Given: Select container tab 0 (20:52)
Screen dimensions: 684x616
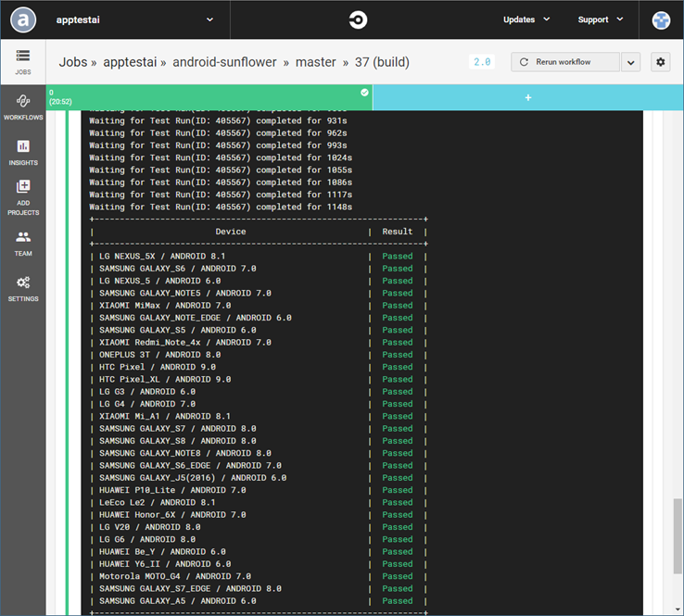Looking at the screenshot, I should point(209,97).
